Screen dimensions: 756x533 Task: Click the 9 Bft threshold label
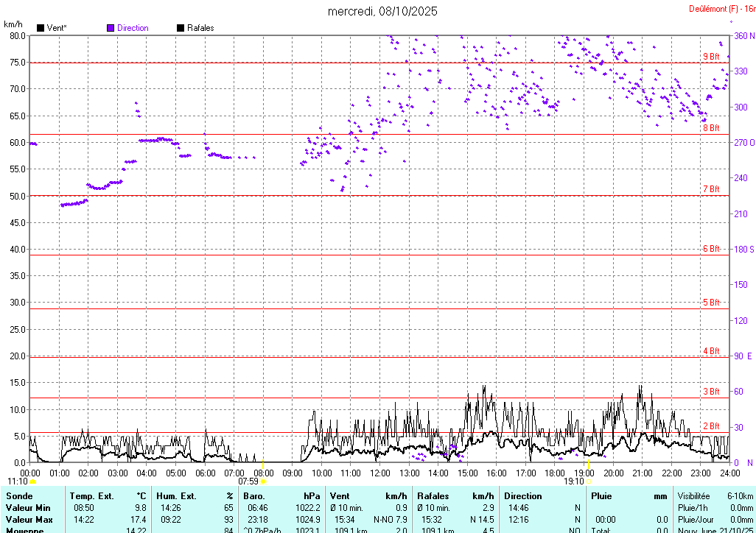pyautogui.click(x=710, y=57)
